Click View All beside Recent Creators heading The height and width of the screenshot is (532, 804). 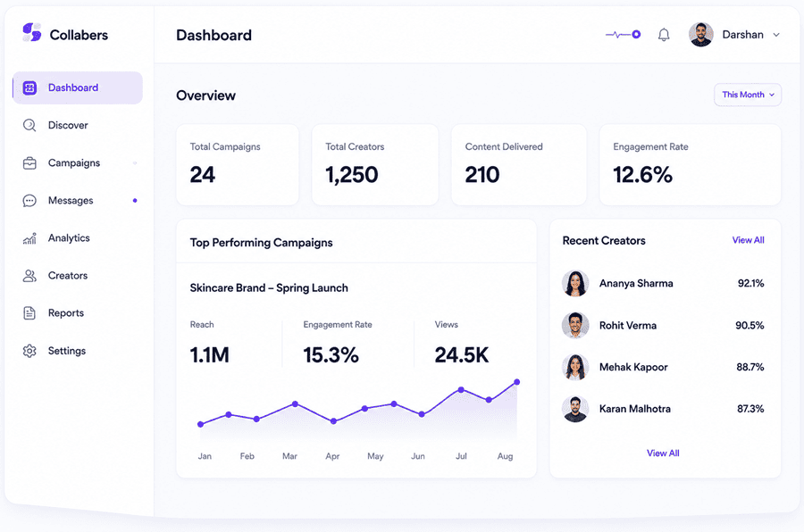point(748,240)
